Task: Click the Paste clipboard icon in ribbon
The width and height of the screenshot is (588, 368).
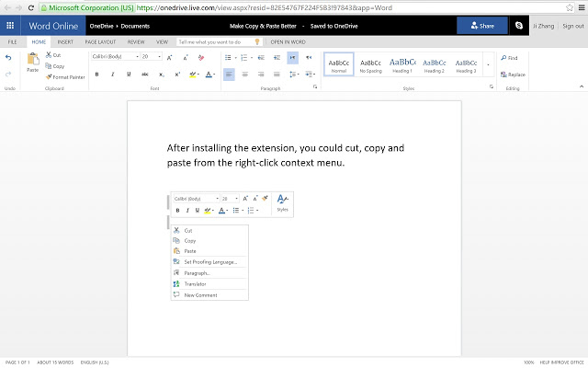Action: click(33, 59)
